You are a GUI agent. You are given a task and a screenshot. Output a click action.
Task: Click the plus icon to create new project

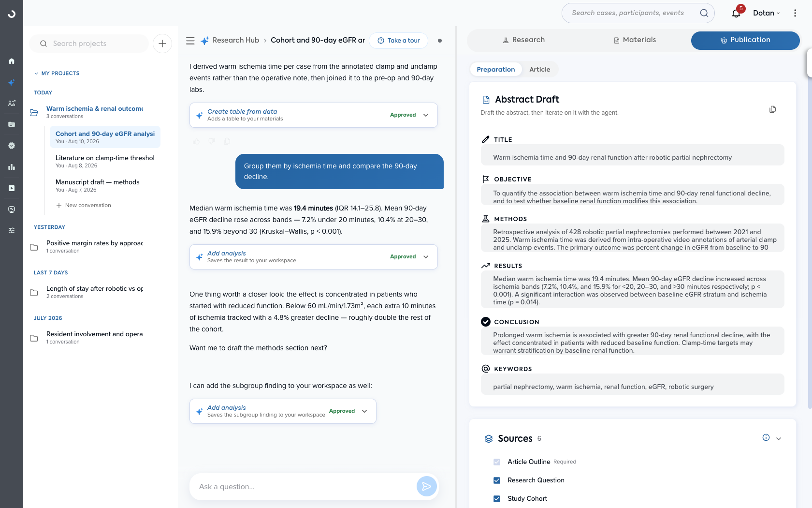(x=162, y=44)
